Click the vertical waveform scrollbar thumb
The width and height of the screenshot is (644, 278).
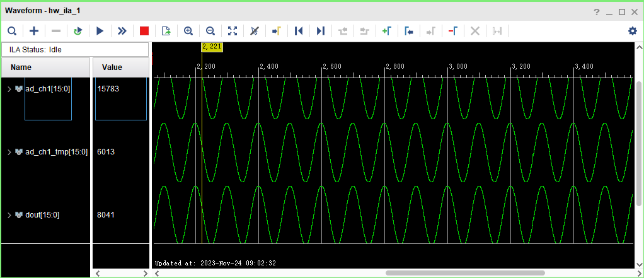(x=639, y=144)
